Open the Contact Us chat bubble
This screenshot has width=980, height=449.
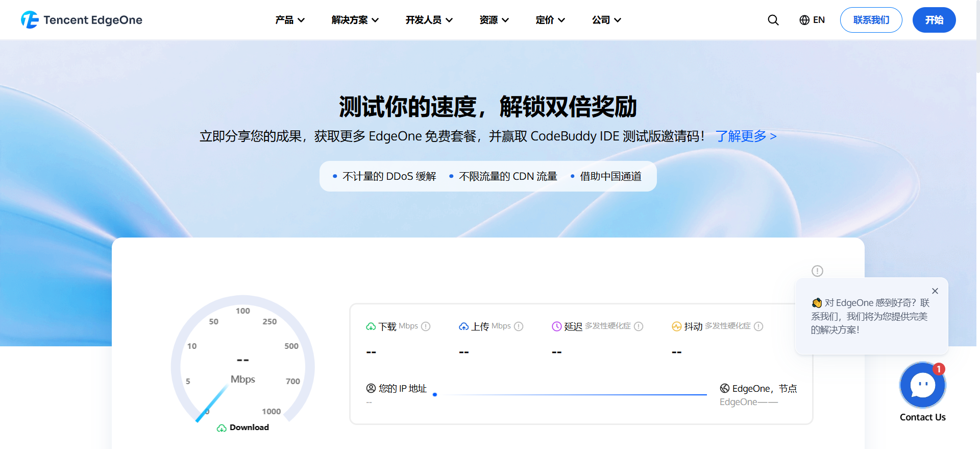coord(923,385)
